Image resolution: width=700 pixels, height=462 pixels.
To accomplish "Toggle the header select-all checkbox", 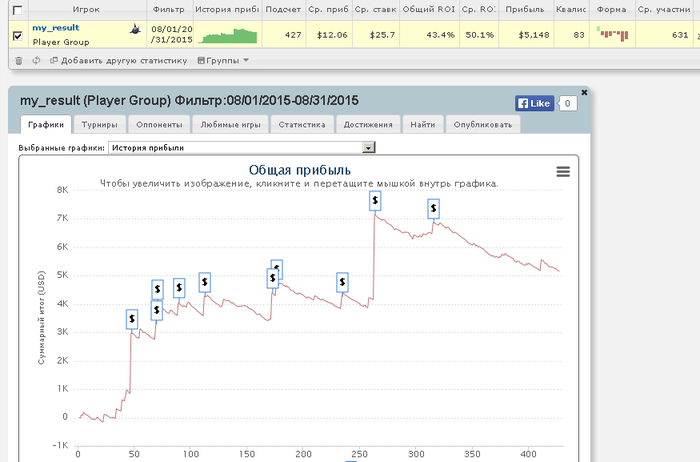I will coord(18,10).
